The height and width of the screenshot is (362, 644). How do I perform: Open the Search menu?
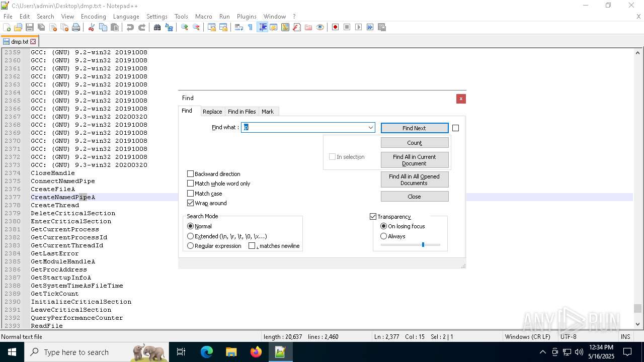coord(45,17)
